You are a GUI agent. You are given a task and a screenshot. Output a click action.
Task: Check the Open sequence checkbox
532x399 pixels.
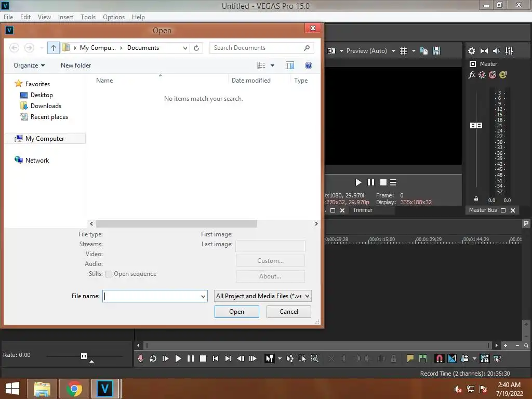[x=109, y=274]
